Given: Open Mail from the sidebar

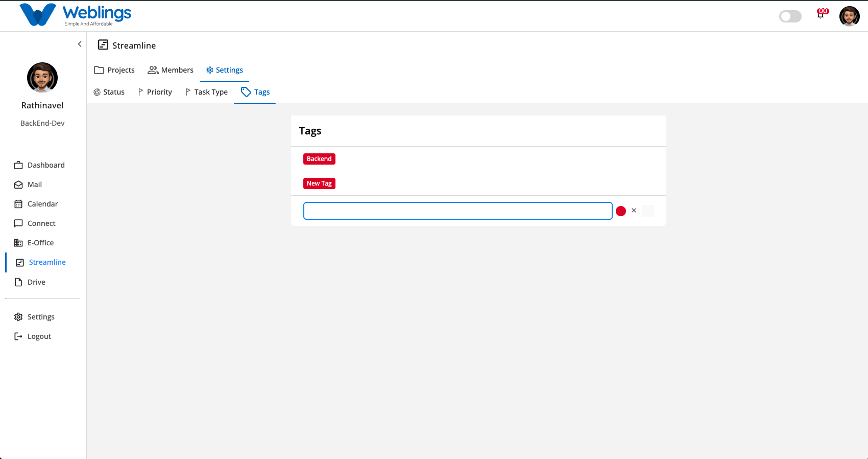Looking at the screenshot, I should coord(28,185).
